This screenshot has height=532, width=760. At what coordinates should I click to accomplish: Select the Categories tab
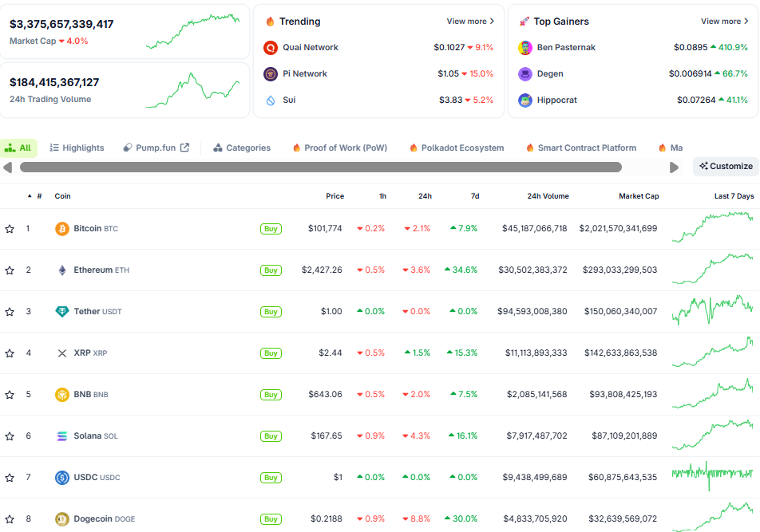pyautogui.click(x=242, y=148)
